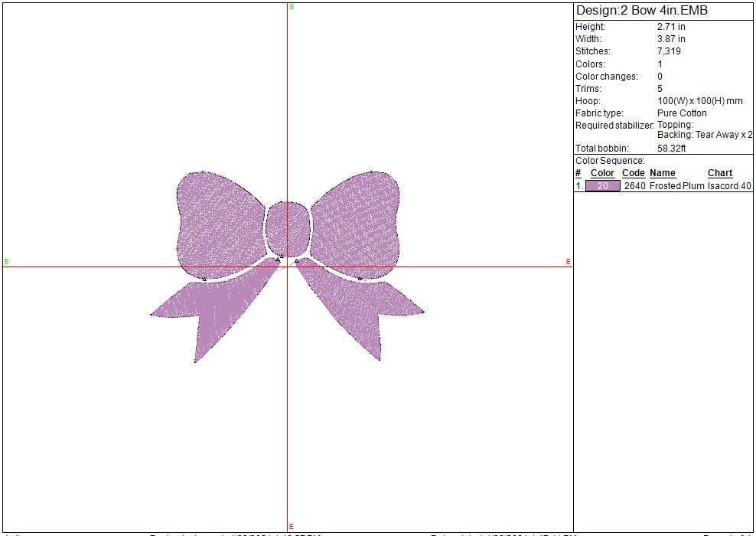Click the Pure Cotton fabric type value
756x536 pixels.
pyautogui.click(x=682, y=113)
